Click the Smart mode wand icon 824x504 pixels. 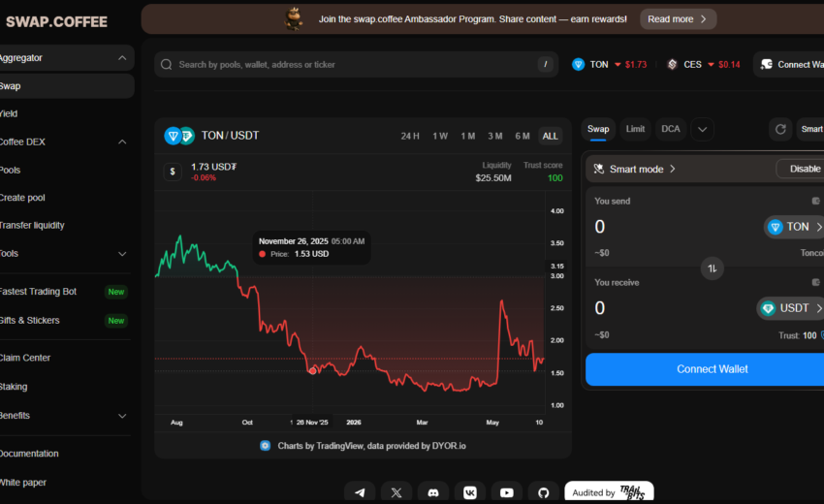tap(598, 169)
